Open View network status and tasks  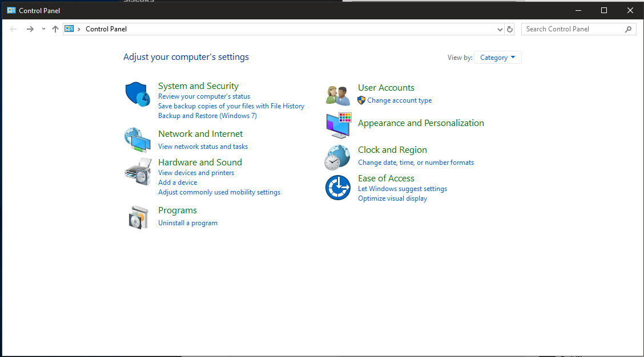coord(203,147)
